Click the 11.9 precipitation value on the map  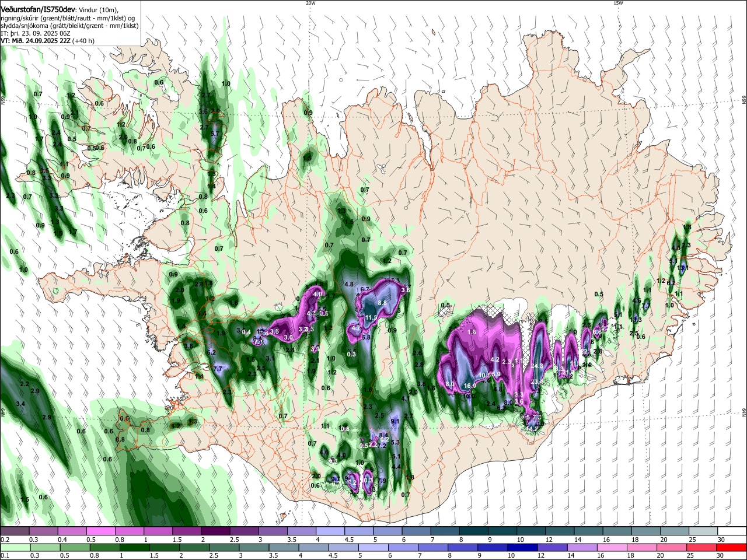371,318
